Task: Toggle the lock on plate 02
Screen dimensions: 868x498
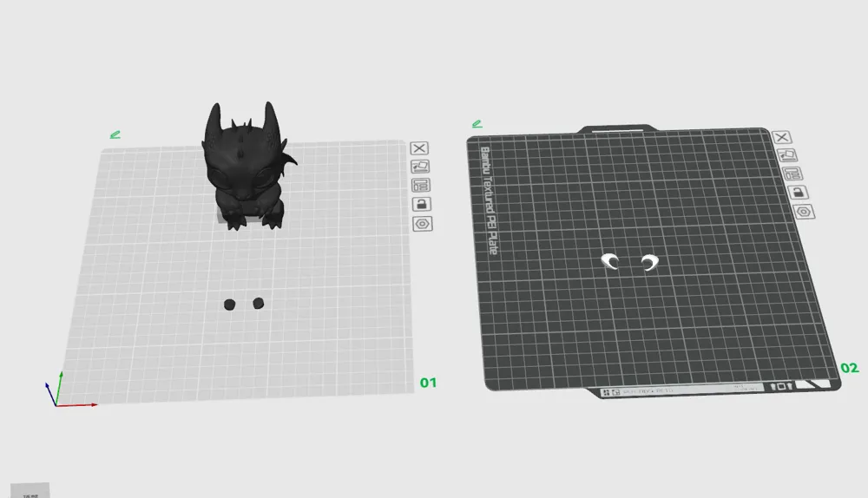Action: click(798, 193)
